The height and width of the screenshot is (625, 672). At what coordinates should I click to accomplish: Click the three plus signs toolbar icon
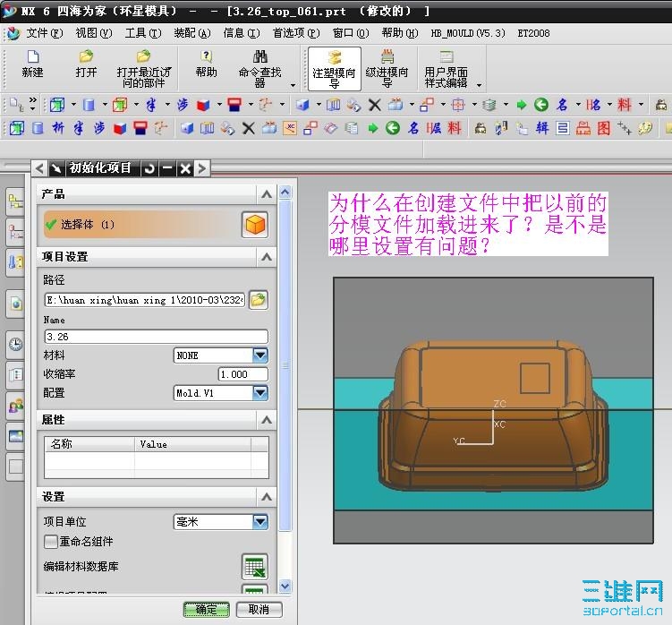pos(625,128)
